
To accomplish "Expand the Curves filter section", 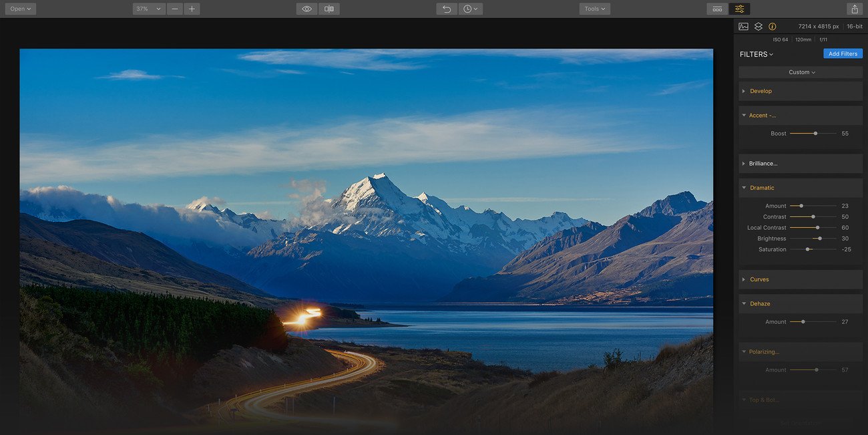I will pyautogui.click(x=760, y=279).
